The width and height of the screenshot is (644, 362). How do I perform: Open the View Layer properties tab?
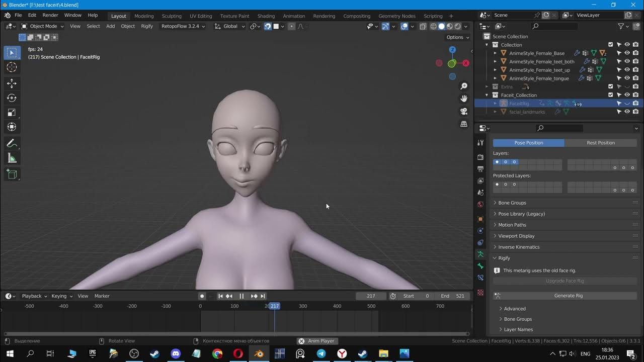(x=480, y=180)
